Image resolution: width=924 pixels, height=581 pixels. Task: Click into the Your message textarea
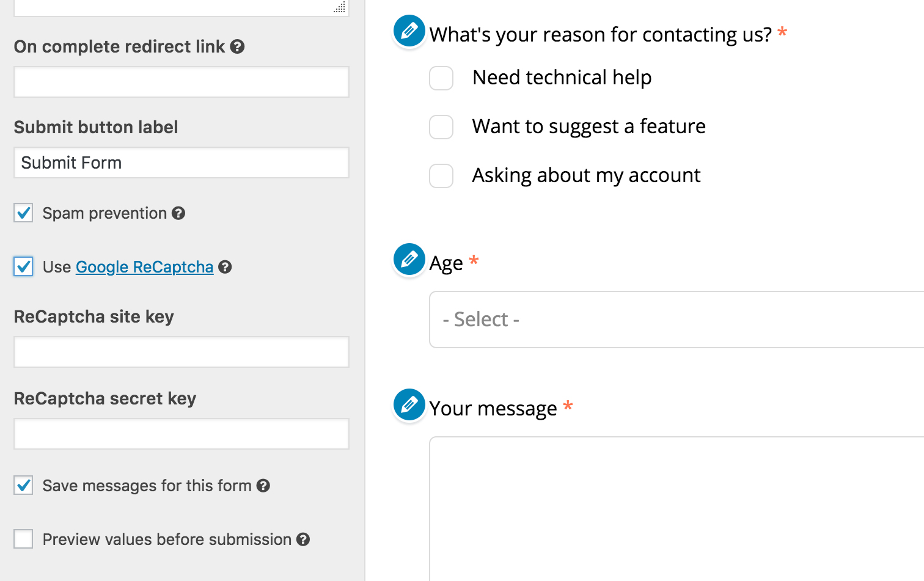tap(676, 508)
